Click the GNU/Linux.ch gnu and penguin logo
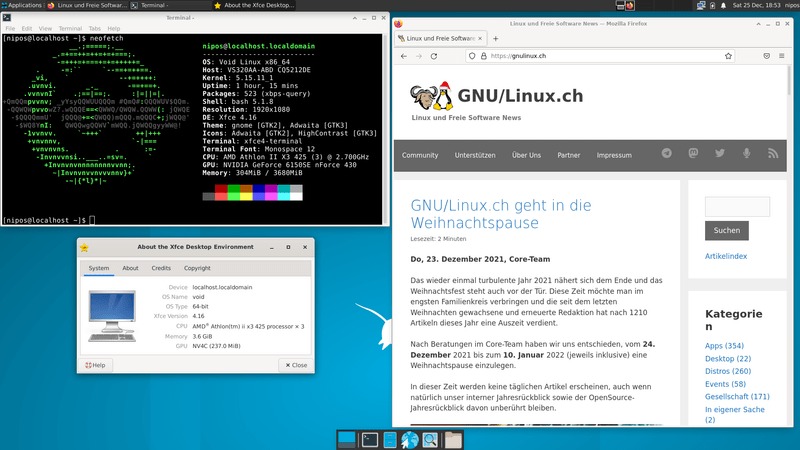 click(432, 96)
